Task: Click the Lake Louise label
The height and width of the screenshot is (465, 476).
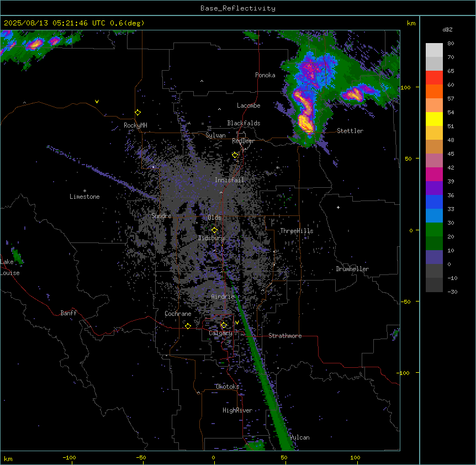Action: click(x=9, y=267)
